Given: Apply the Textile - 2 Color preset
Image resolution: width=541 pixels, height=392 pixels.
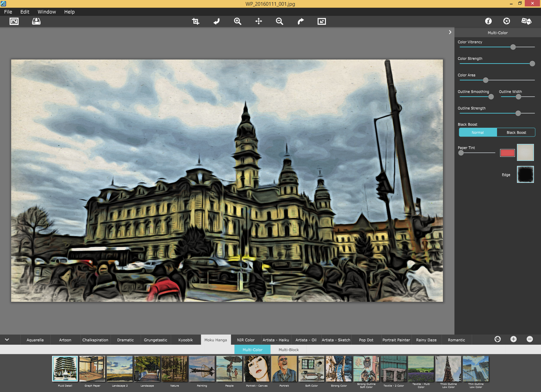Looking at the screenshot, I should pos(394,369).
